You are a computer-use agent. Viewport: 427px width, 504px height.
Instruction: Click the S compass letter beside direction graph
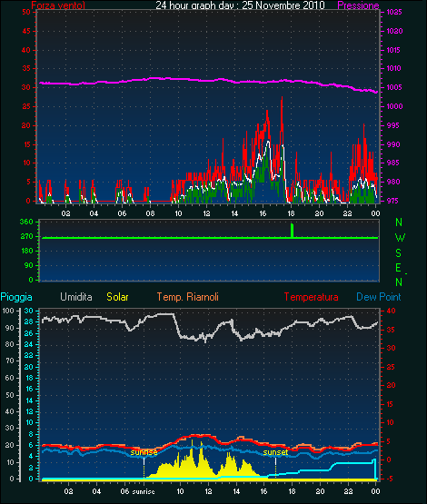[399, 253]
